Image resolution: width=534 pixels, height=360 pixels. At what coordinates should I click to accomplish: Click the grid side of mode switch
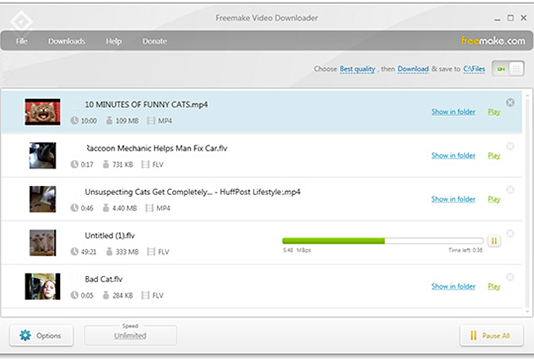[516, 69]
